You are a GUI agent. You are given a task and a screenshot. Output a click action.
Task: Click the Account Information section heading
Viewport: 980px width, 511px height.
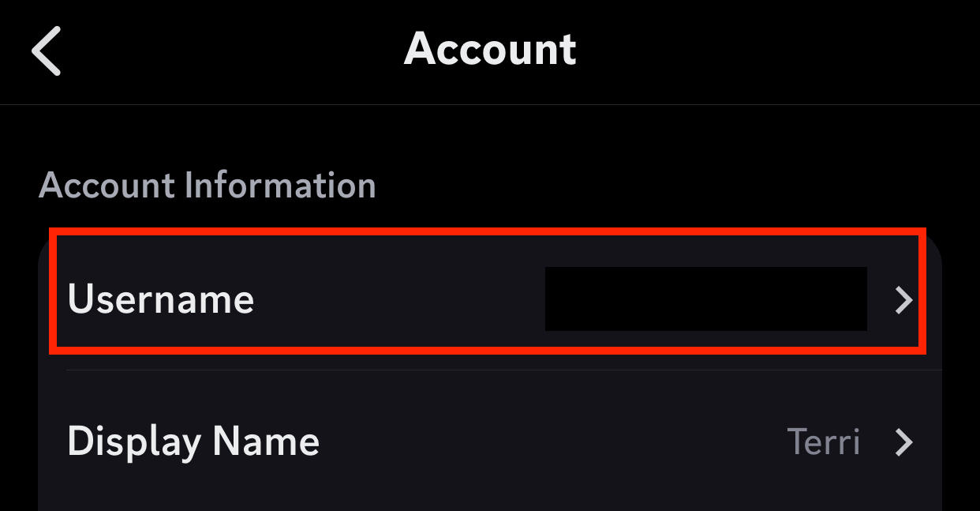(209, 185)
